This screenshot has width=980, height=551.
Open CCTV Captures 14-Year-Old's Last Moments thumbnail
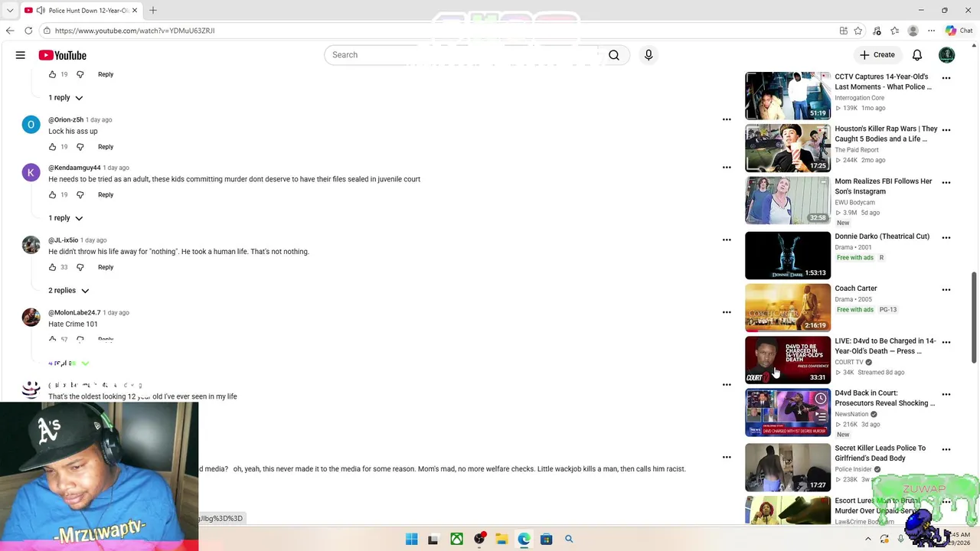click(x=788, y=96)
